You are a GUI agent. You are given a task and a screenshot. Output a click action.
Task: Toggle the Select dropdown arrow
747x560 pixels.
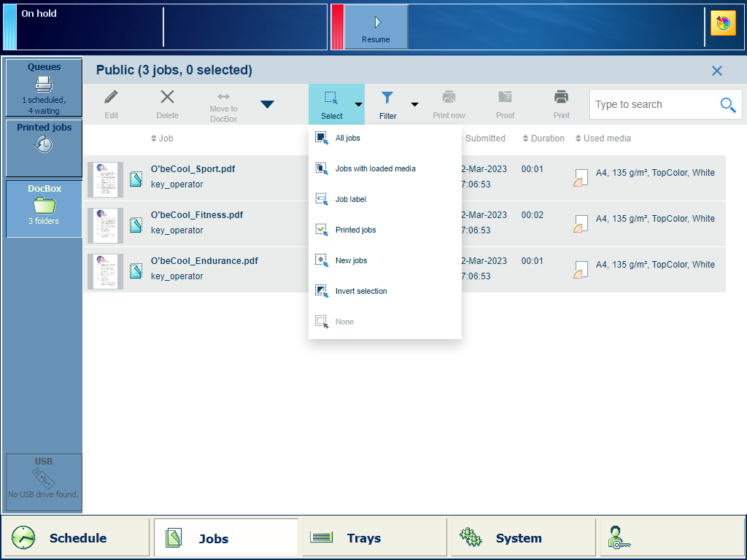coord(358,104)
